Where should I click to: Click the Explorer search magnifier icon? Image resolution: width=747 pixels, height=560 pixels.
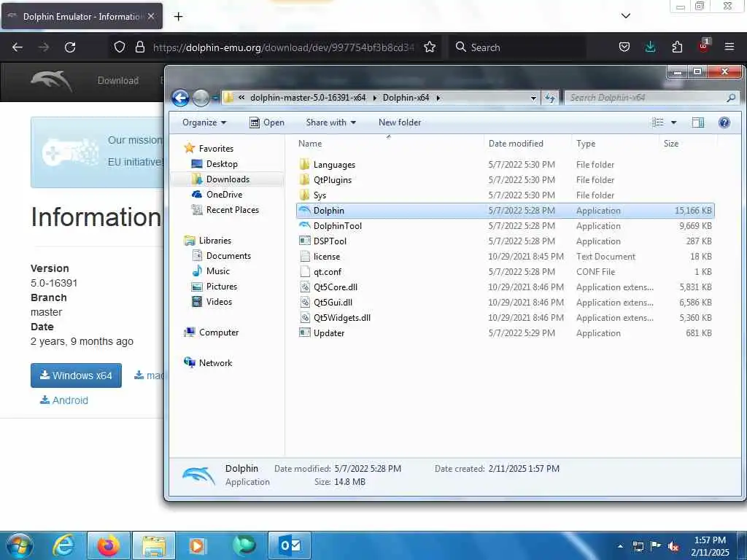[731, 98]
